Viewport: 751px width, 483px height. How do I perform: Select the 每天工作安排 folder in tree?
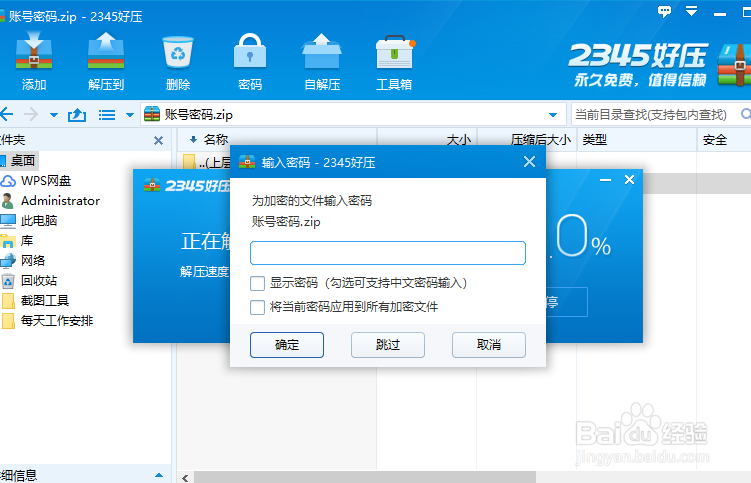pyautogui.click(x=57, y=321)
